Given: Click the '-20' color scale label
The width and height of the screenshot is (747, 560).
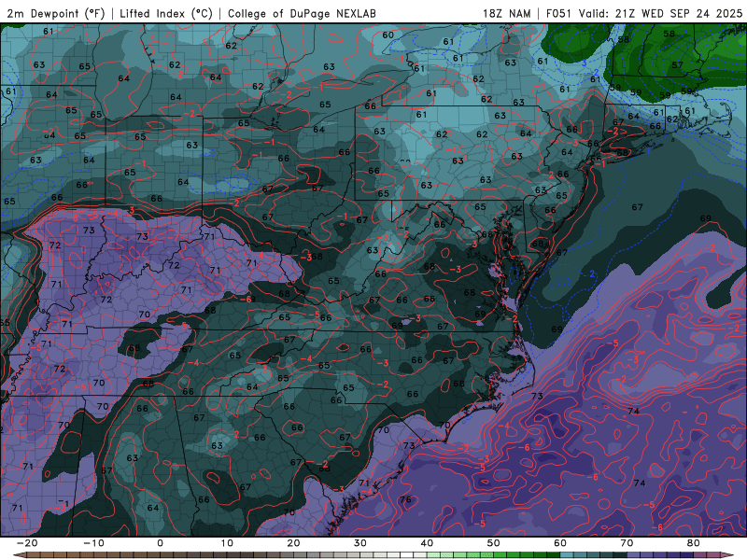Looking at the screenshot, I should point(27,543).
